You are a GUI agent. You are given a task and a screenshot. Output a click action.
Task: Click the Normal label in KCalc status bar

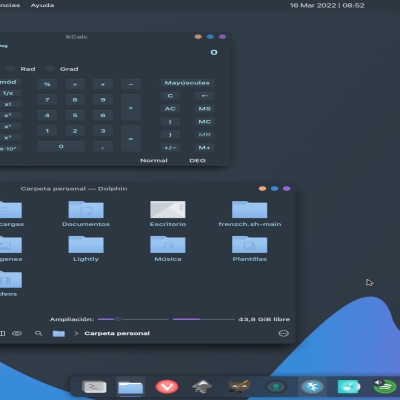coord(154,160)
